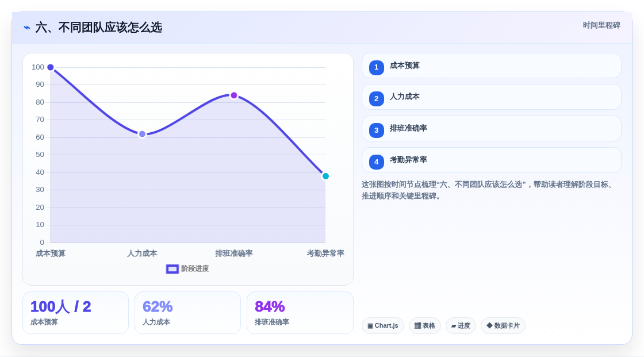Open the Chart.js tag
Image resolution: width=644 pixels, height=357 pixels.
coord(383,326)
